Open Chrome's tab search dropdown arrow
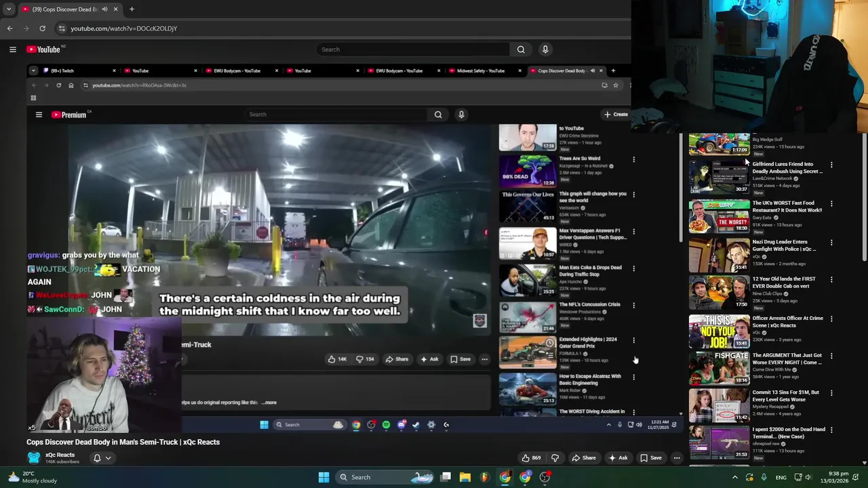The width and height of the screenshot is (868, 488). click(x=9, y=9)
